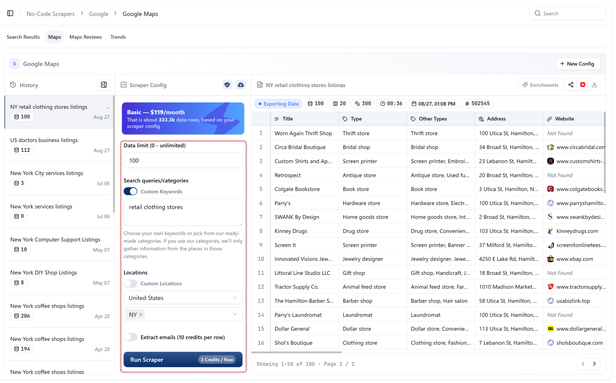Click the document icon beside listings title

260,85
